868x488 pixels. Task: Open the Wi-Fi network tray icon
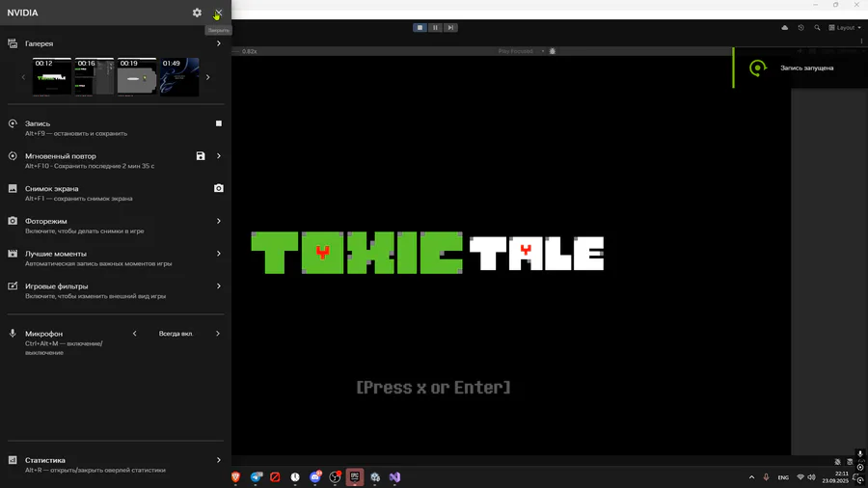click(800, 477)
